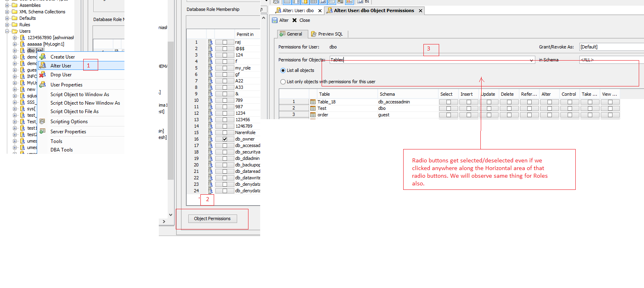This screenshot has width=644, height=288.
Task: Click the black X icon beside Close
Action: click(x=295, y=20)
